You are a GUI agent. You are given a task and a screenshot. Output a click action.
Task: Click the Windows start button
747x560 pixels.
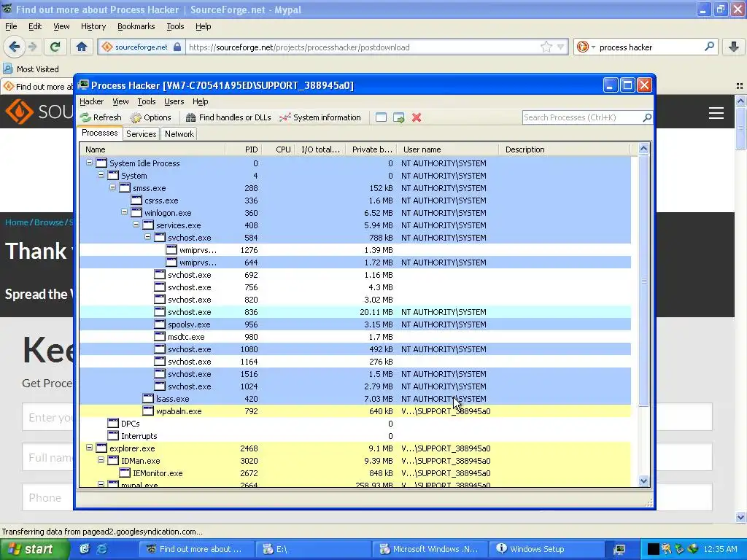click(35, 549)
